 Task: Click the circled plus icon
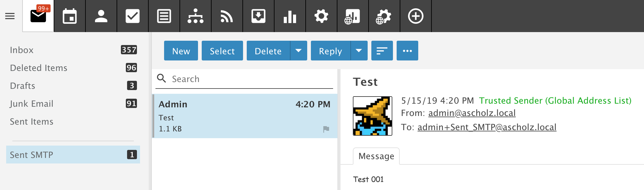pyautogui.click(x=415, y=16)
